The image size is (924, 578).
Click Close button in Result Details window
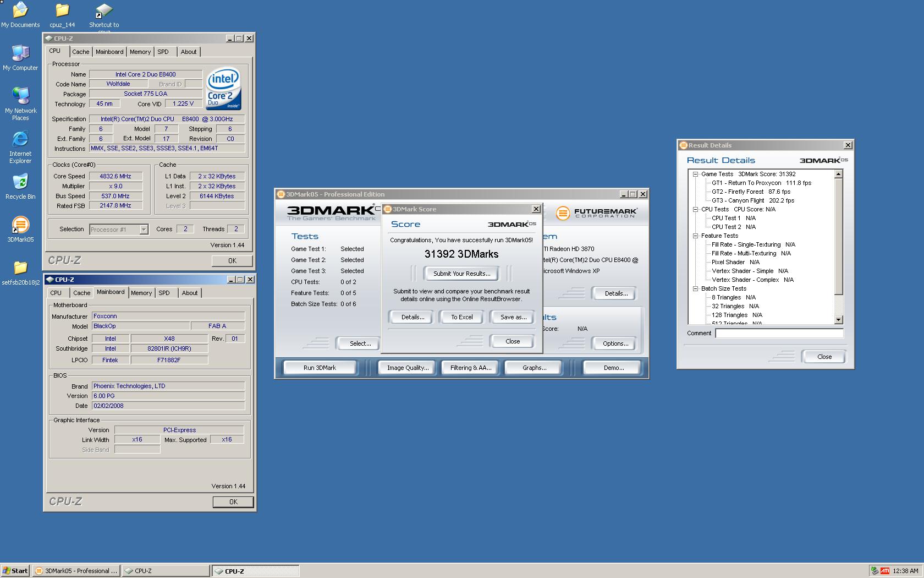tap(824, 357)
